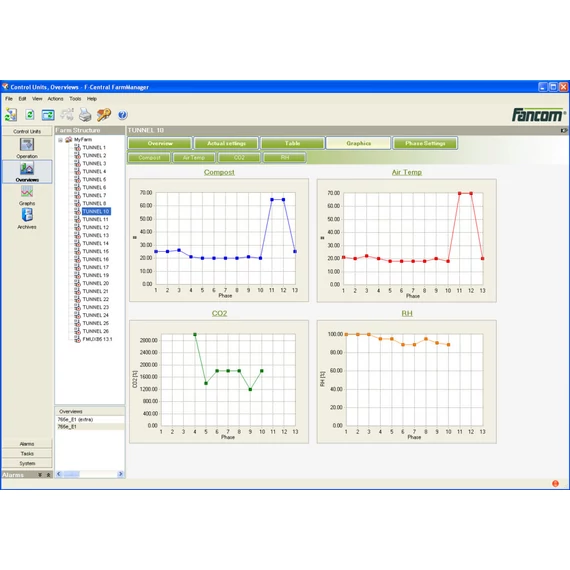The image size is (570, 570).
Task: Open the Alarms sidebar section
Action: [27, 444]
